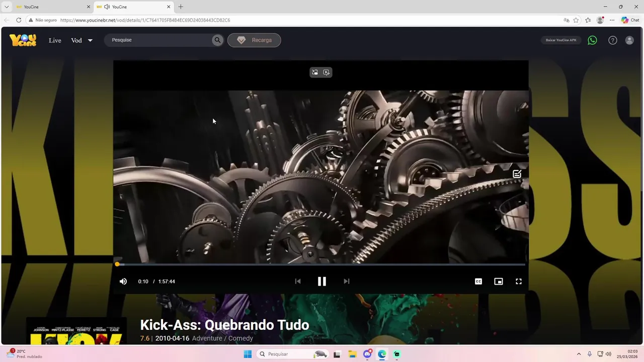
Task: Click the image search overlay icon on video
Action: 315,72
